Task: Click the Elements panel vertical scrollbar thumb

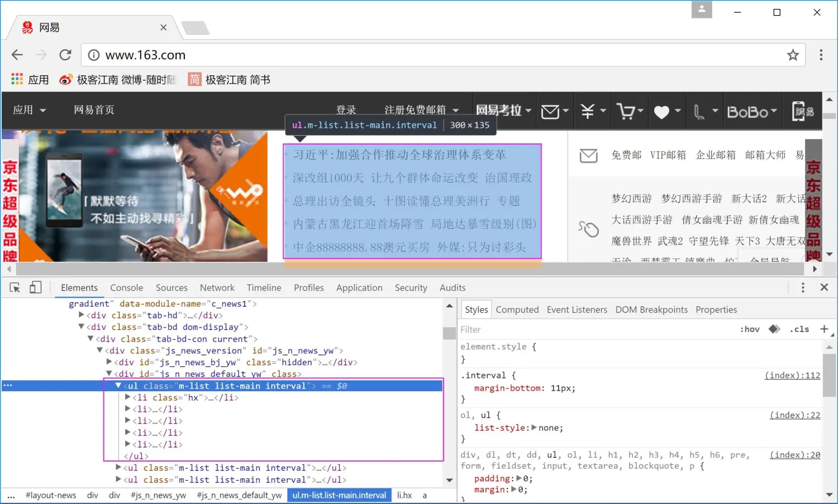Action: pyautogui.click(x=449, y=333)
